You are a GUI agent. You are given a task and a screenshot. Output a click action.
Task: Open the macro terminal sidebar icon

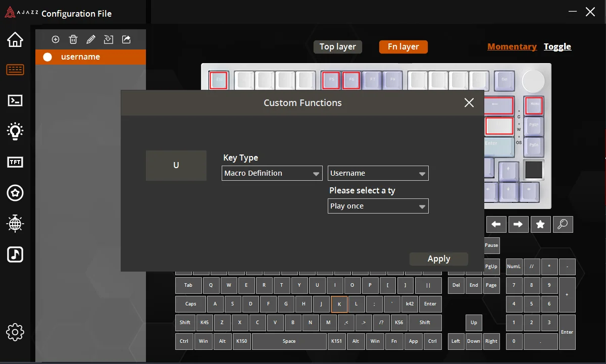pos(15,100)
